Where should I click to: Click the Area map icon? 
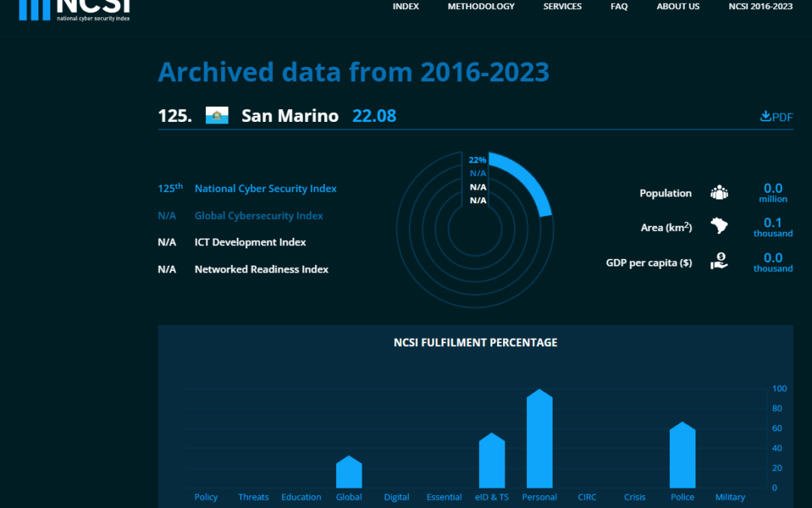pyautogui.click(x=719, y=226)
